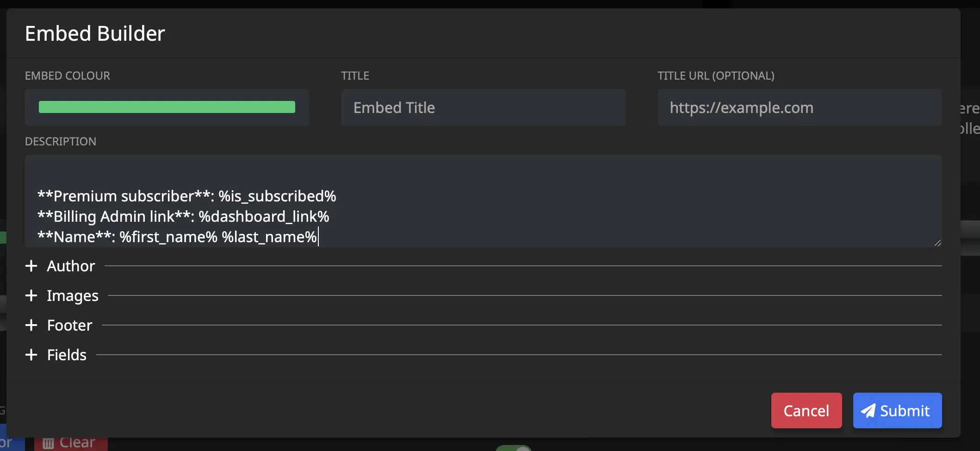The width and height of the screenshot is (980, 451).
Task: Expand the Fields section
Action: click(66, 355)
